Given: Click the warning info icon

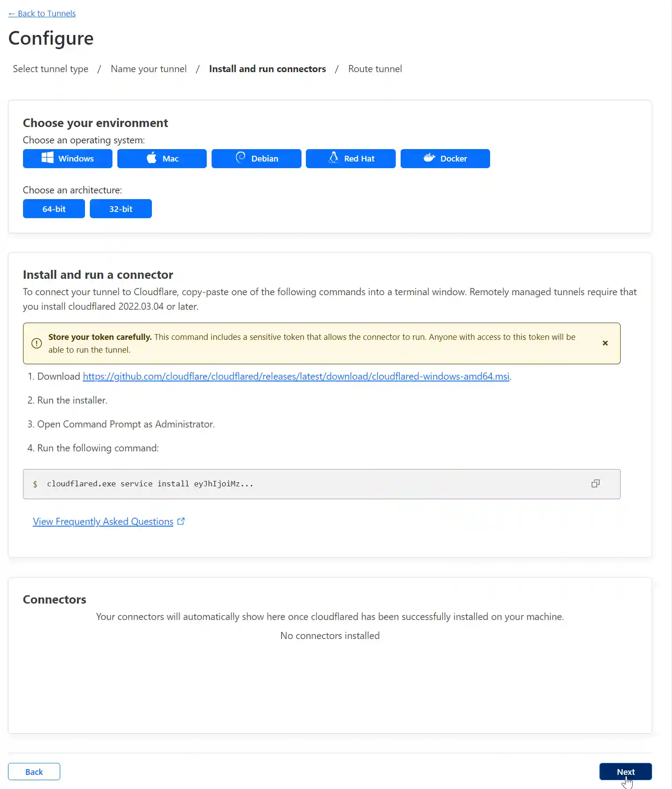Looking at the screenshot, I should pyautogui.click(x=37, y=343).
